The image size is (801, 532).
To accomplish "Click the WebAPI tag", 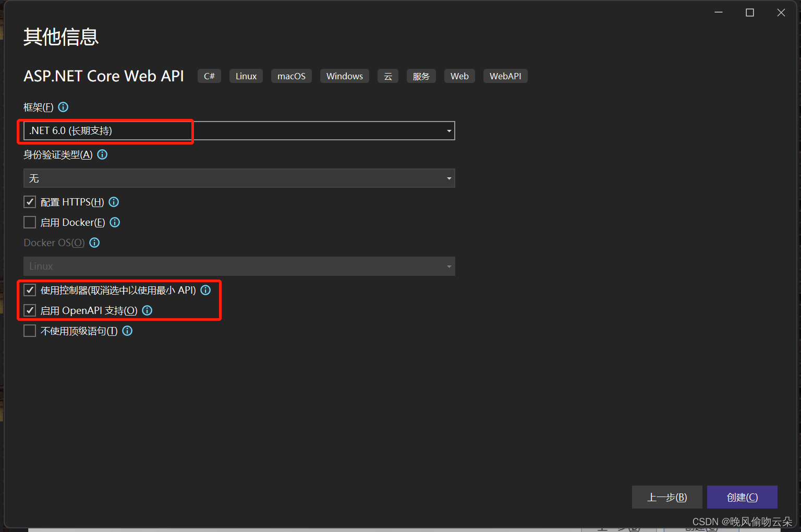I will pos(505,76).
